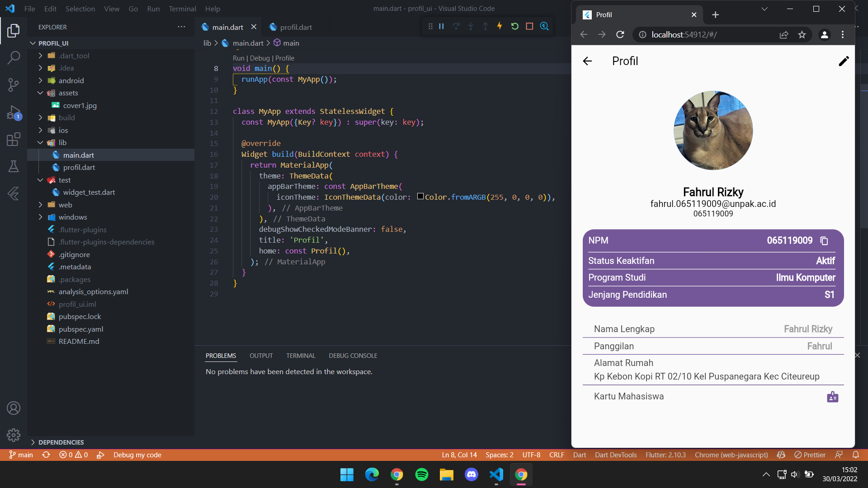This screenshot has height=488, width=868.
Task: Copy the NPM number via the copy icon
Action: click(x=824, y=240)
